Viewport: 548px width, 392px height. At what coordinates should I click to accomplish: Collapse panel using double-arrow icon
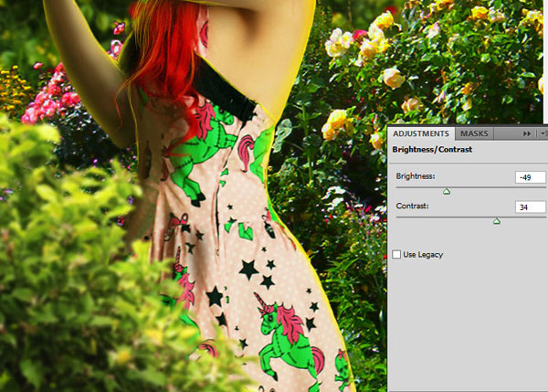[527, 133]
